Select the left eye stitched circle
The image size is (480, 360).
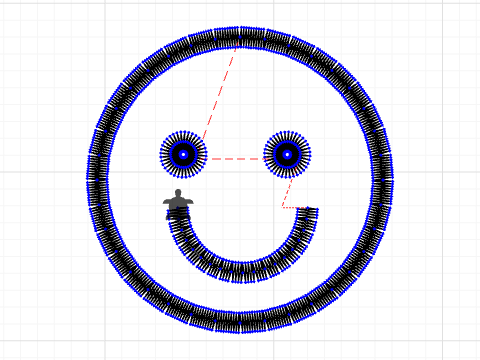[x=183, y=154]
